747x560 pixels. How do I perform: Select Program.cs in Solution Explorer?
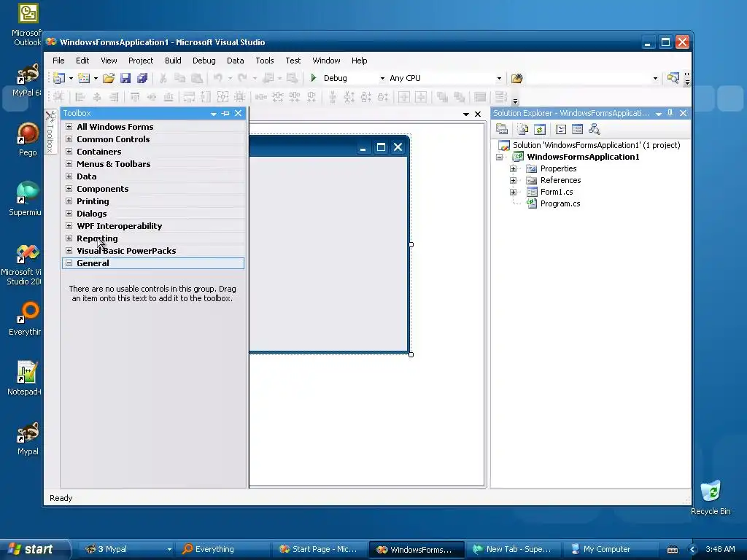pyautogui.click(x=560, y=204)
